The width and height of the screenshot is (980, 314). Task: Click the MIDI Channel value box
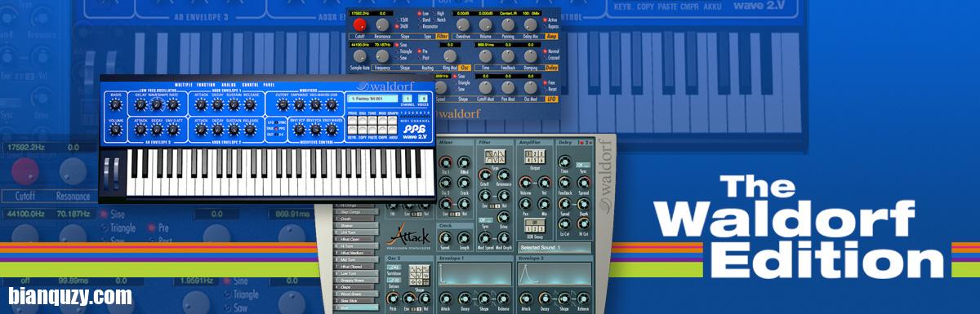pyautogui.click(x=407, y=99)
